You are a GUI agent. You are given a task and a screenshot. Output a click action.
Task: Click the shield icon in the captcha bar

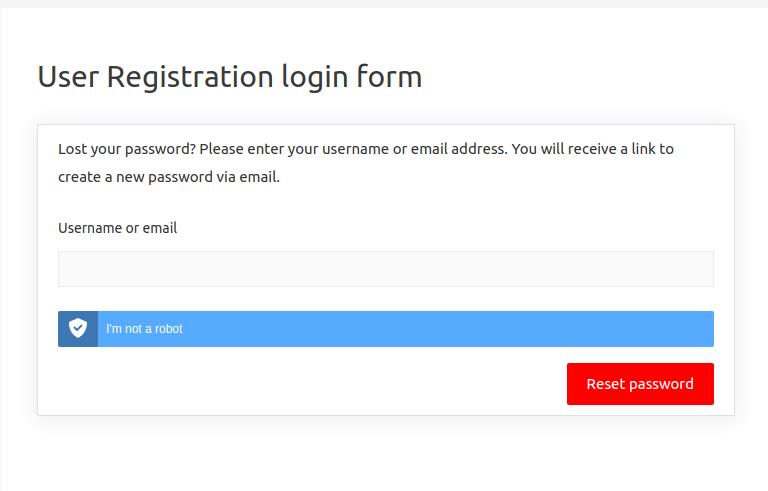(78, 329)
